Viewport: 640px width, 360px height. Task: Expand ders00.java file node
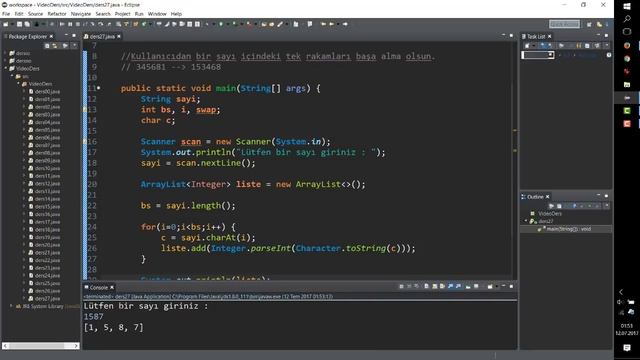[24, 91]
